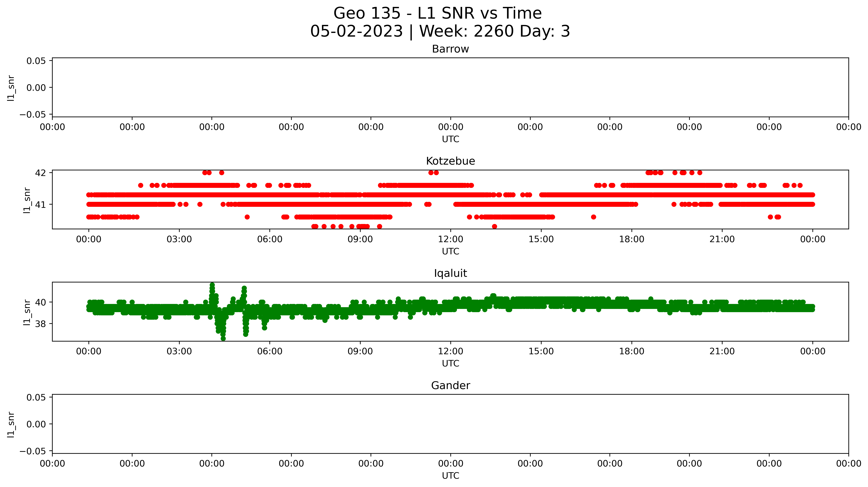Select the 'Kotzebue' subplot title
Screen dimensions: 868x487
click(451, 161)
